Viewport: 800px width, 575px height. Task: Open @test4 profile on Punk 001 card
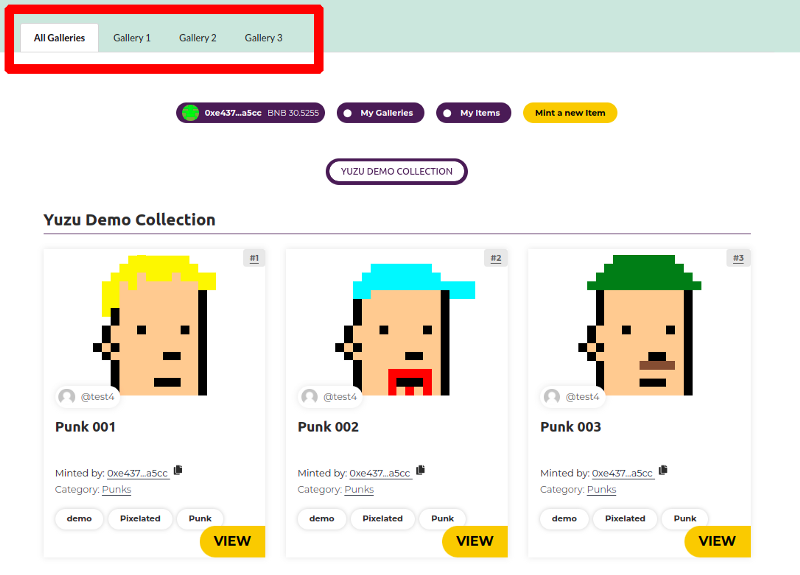97,396
